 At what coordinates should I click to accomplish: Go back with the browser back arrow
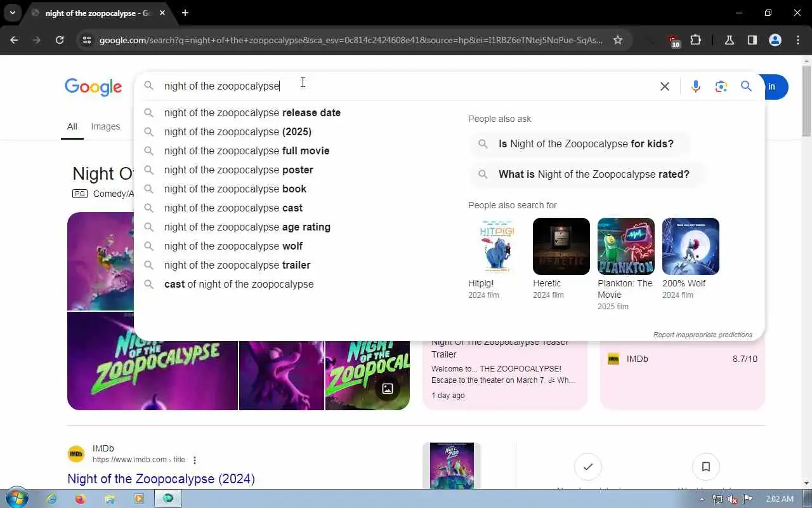(x=14, y=40)
